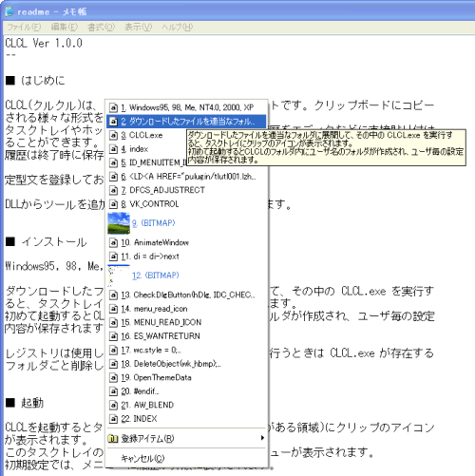Click text icon beside item 22 INDEX
Image resolution: width=475 pixels, height=476 pixels.
[113, 419]
